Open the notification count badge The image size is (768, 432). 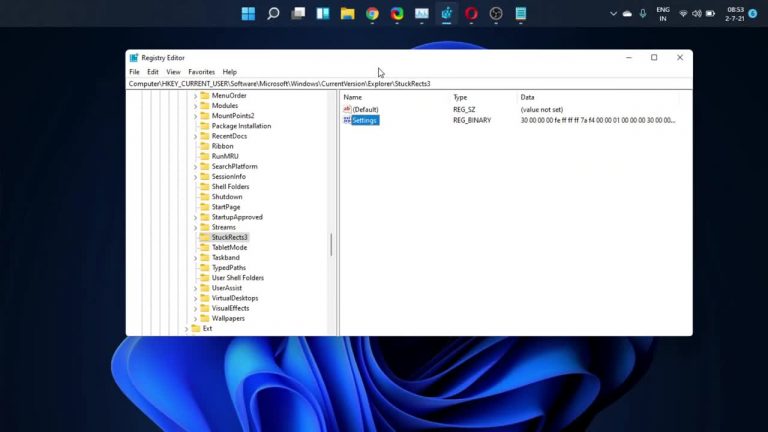click(753, 14)
